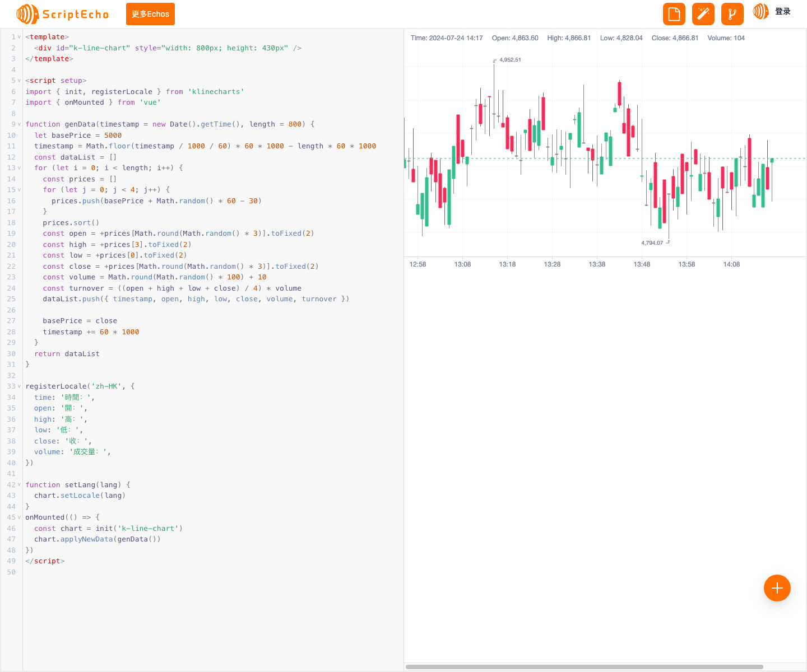
Task: Click the line number 25 in gutter
Action: pyautogui.click(x=11, y=299)
